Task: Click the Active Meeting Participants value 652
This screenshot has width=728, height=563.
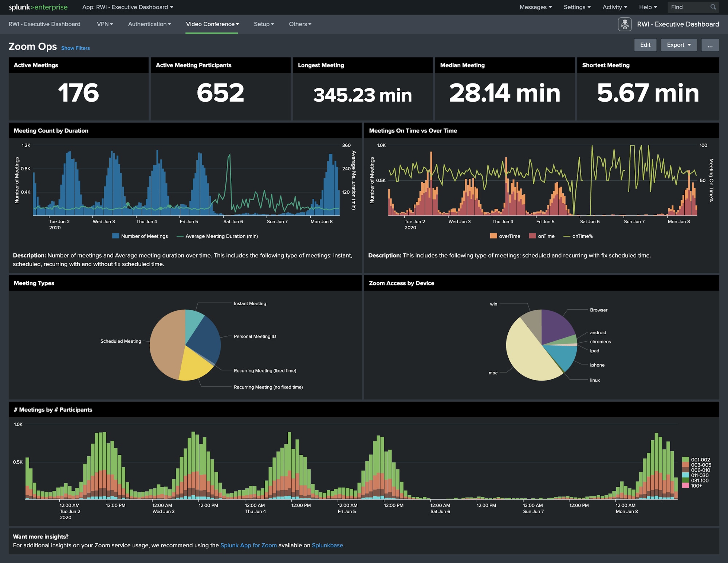Action: [220, 92]
